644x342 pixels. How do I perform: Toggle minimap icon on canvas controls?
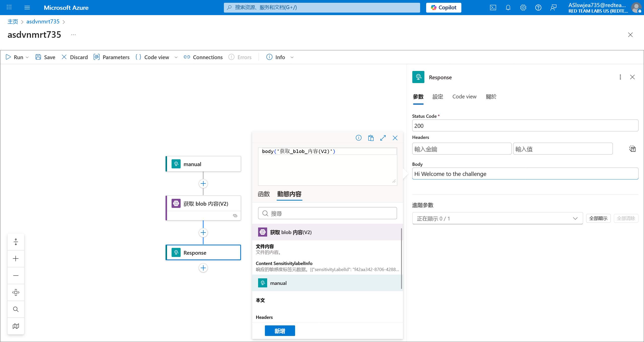[x=16, y=326]
